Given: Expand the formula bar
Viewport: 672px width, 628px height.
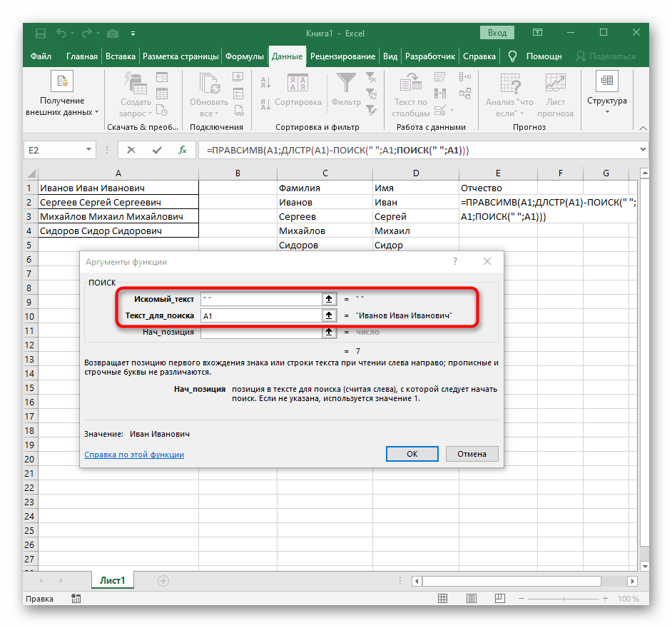Looking at the screenshot, I should (x=642, y=150).
